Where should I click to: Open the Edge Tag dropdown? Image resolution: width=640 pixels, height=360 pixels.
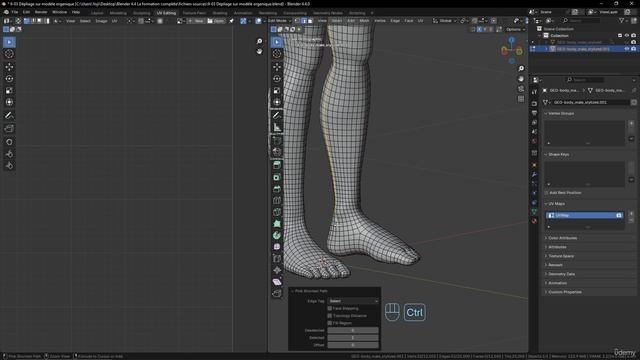pyautogui.click(x=353, y=301)
